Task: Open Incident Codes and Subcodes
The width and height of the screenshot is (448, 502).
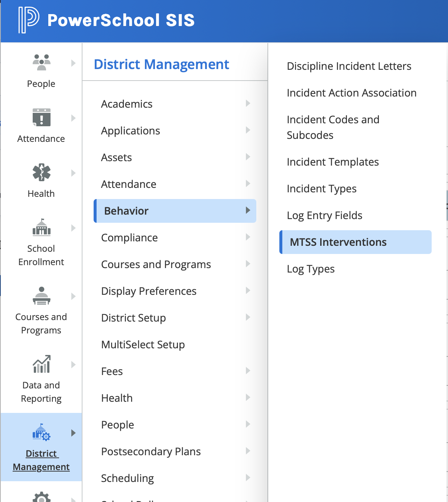Action: click(x=333, y=127)
